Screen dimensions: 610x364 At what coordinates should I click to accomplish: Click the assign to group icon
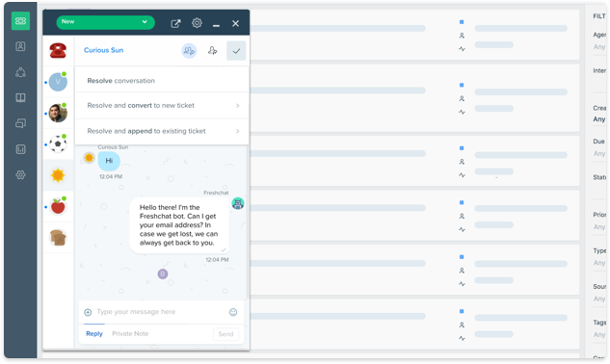[189, 50]
